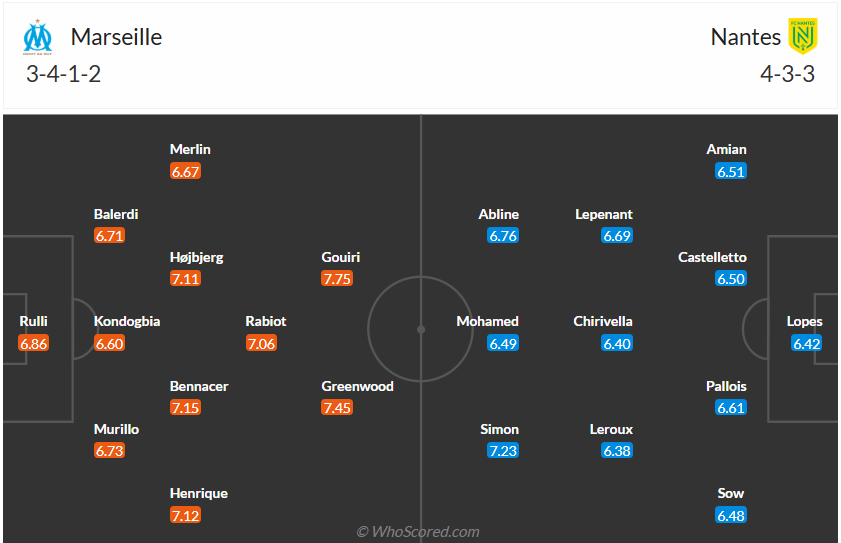Click goalkeeper Rulli's 6.86 rating
Image resolution: width=841 pixels, height=543 pixels.
(33, 344)
